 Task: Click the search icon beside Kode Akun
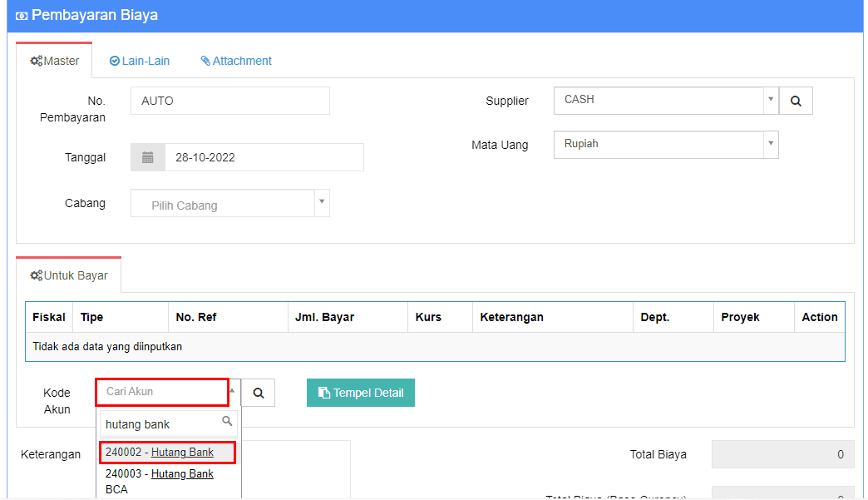[x=259, y=394]
